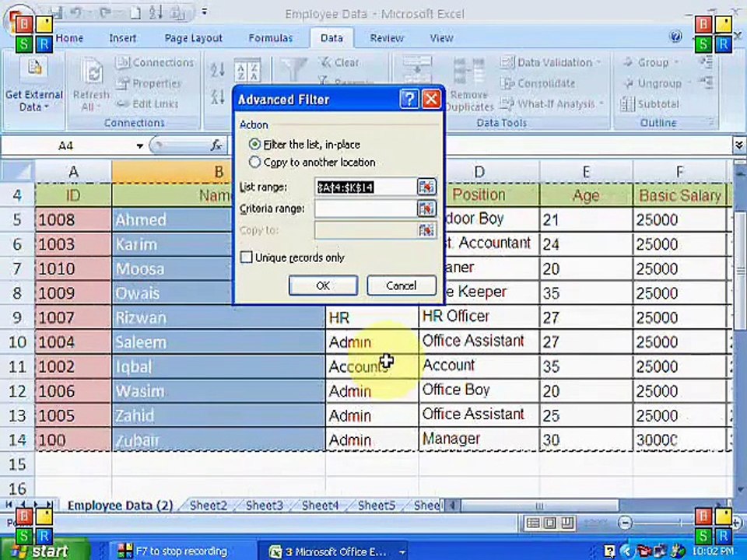Enable Unique records only checkbox
This screenshot has width=747, height=560.
(x=247, y=257)
